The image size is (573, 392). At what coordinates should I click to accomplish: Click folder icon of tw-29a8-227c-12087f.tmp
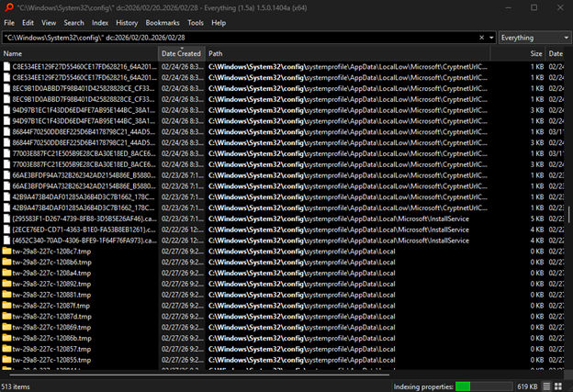point(7,306)
